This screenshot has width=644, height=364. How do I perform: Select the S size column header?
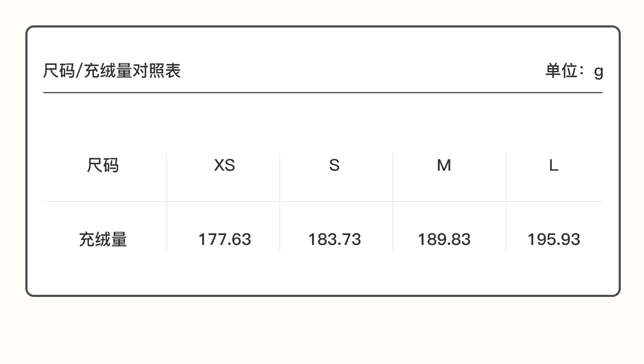(334, 165)
